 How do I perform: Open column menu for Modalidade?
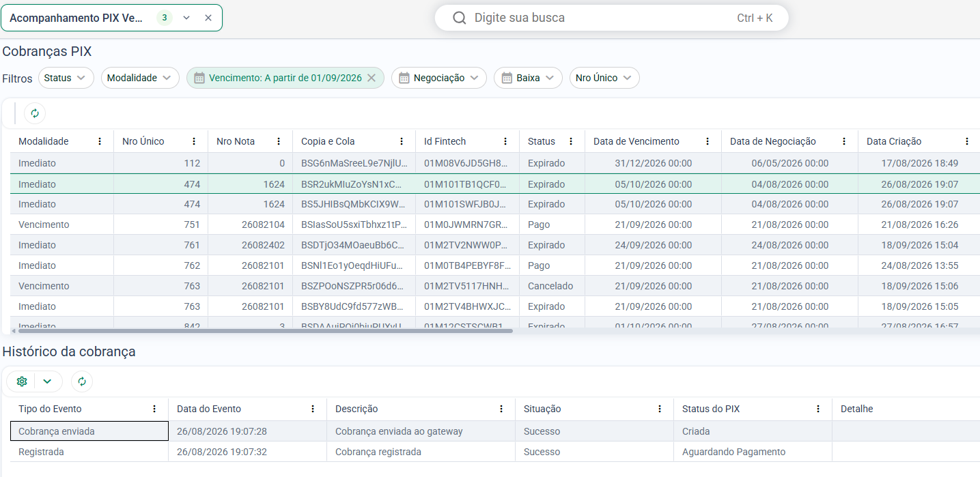point(100,141)
